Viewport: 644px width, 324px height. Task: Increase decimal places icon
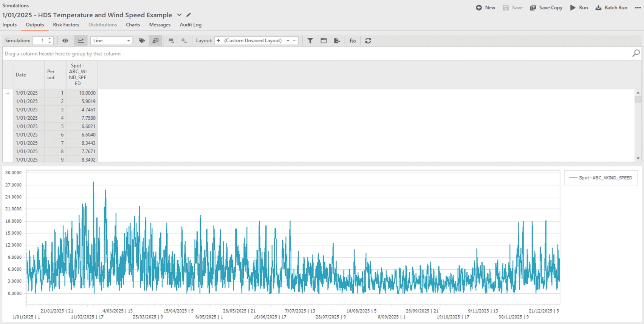171,41
